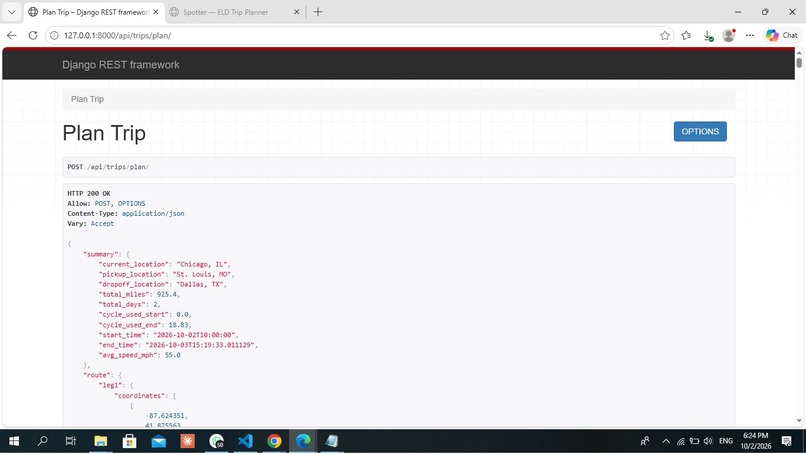Screen dimensions: 806x454
Task: Switch to Microsoft Edge on the taskbar
Action: pyautogui.click(x=303, y=441)
